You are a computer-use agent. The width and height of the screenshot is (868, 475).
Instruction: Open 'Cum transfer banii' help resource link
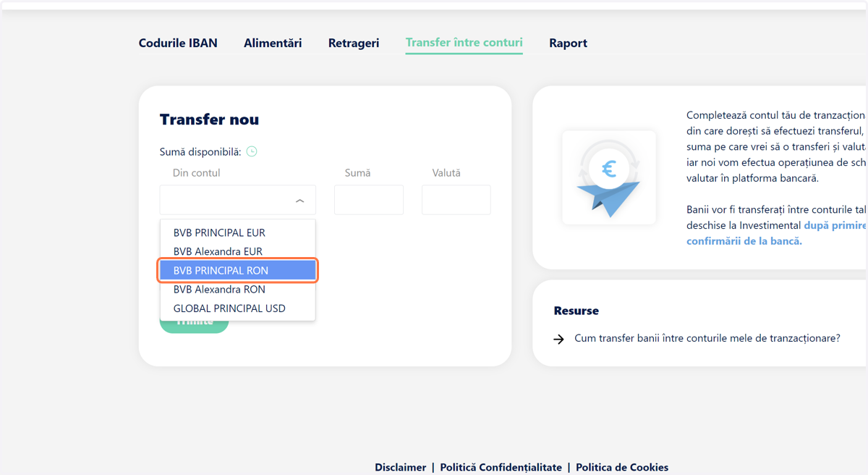pyautogui.click(x=707, y=338)
